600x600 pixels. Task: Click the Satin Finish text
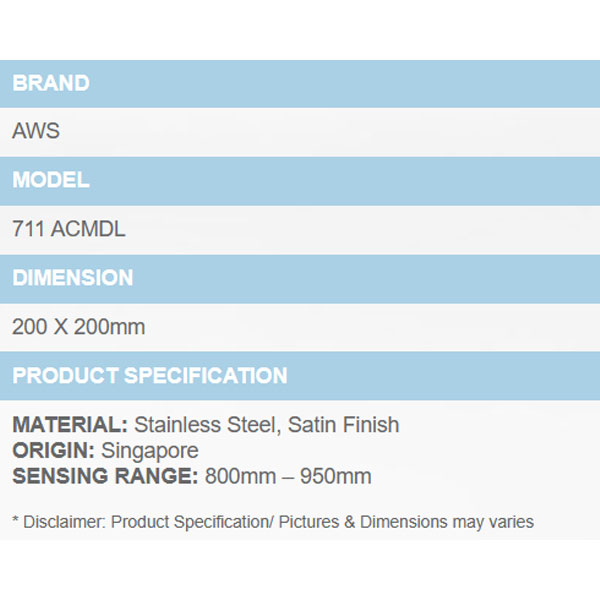pyautogui.click(x=344, y=425)
